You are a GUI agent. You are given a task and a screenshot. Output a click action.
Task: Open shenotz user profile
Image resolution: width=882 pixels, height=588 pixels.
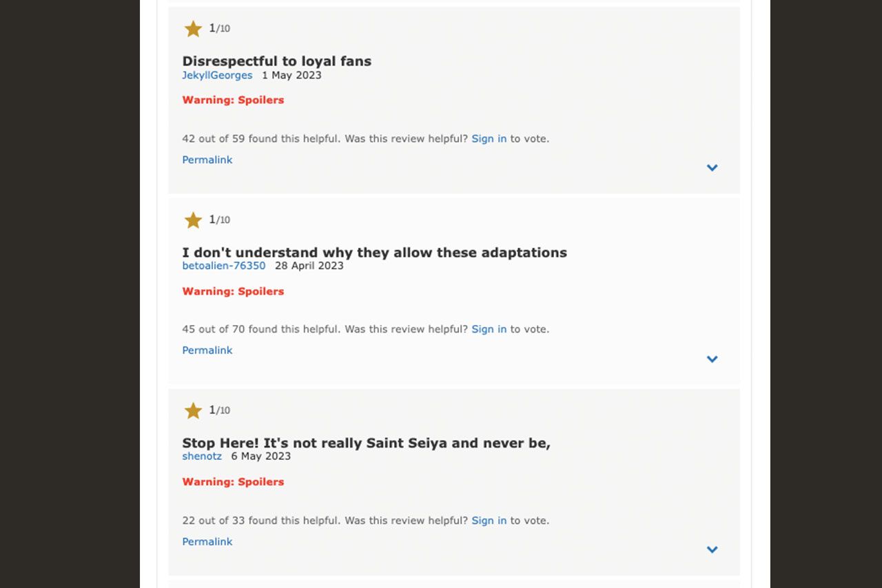(202, 456)
